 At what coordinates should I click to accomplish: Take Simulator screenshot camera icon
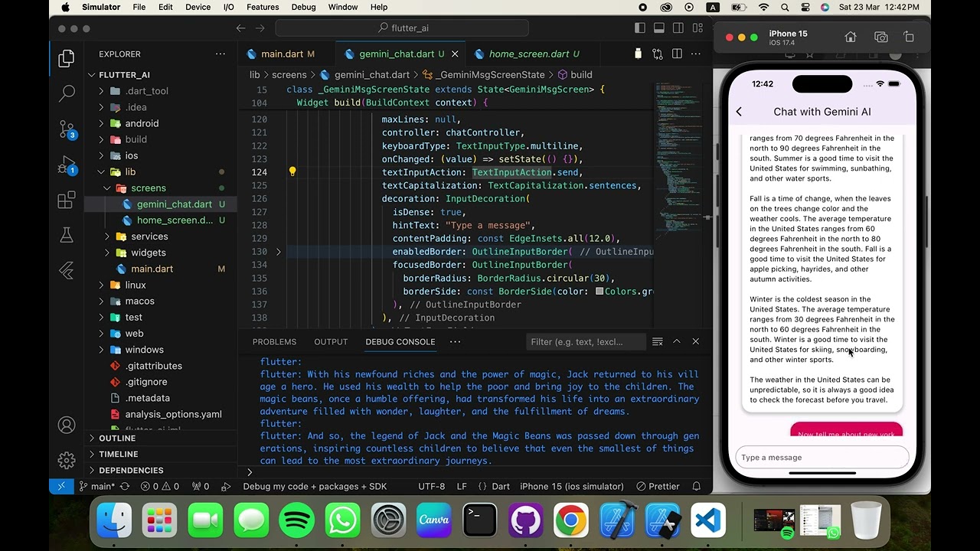pyautogui.click(x=881, y=37)
